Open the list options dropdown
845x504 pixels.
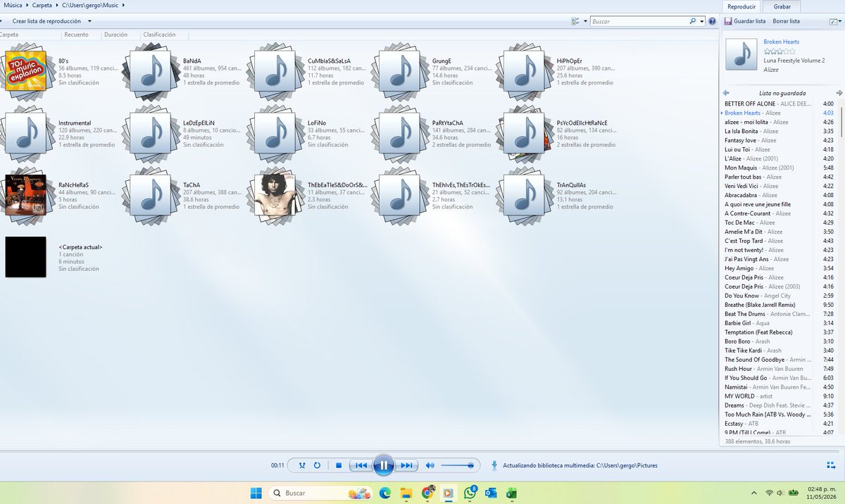835,21
